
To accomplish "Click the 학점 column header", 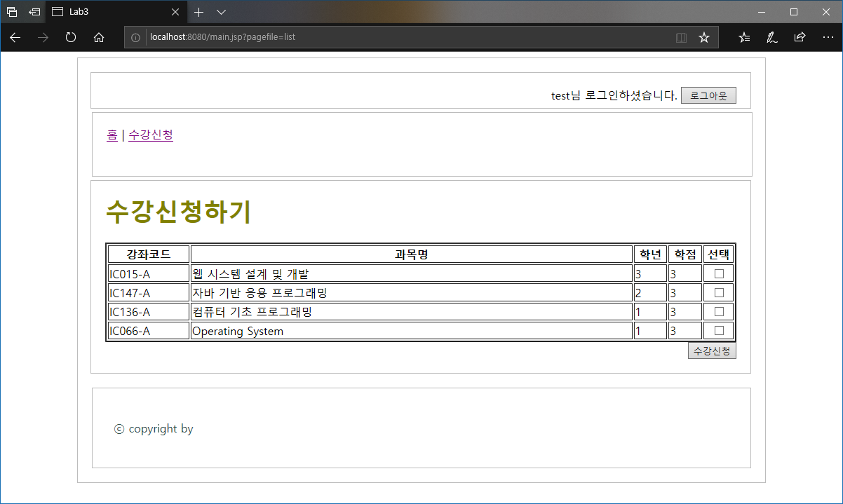I will (685, 254).
